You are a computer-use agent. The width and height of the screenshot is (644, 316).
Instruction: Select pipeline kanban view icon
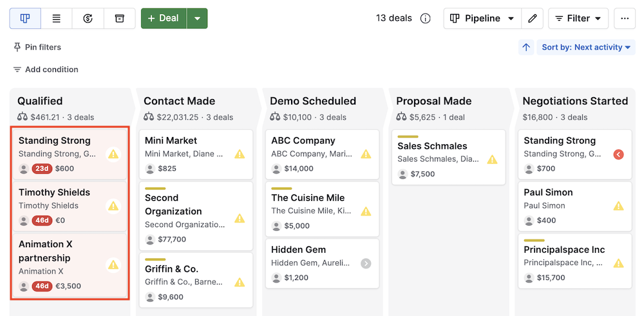25,19
